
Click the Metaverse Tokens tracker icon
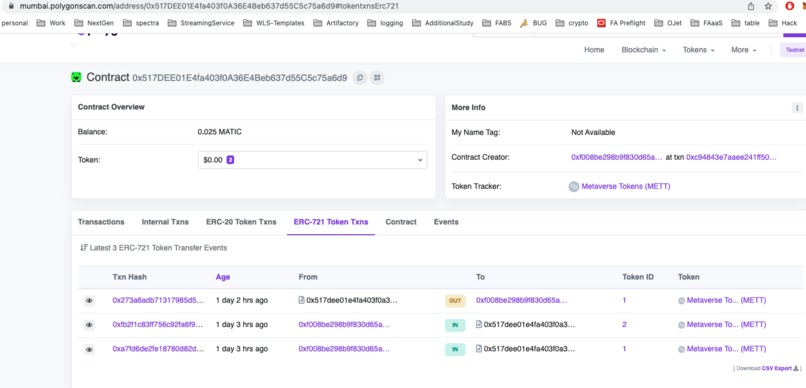tap(574, 187)
